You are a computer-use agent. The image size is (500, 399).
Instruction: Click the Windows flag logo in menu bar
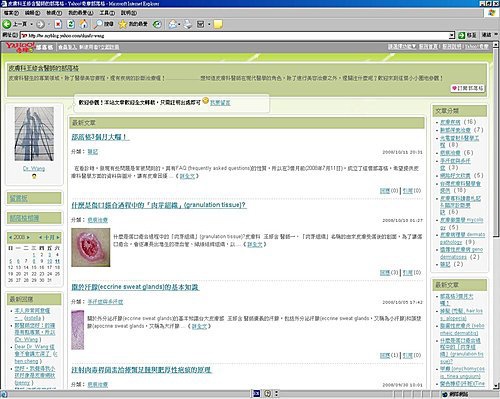(x=491, y=13)
